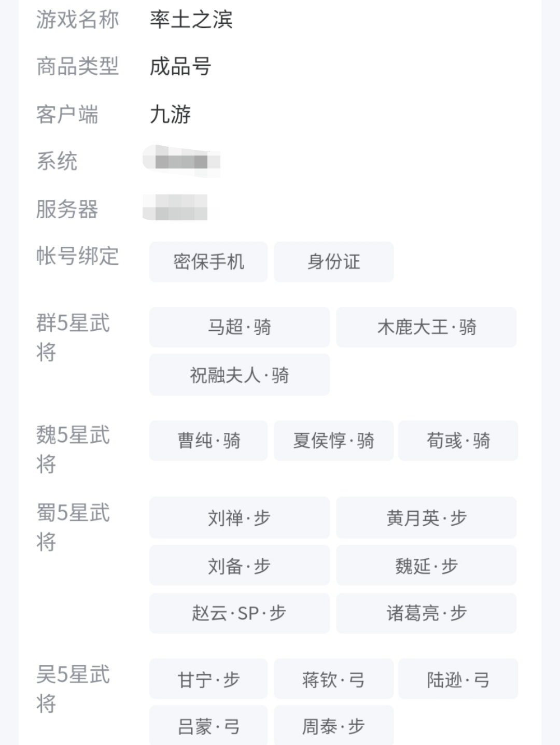Select the 赵云·SP·步 hero tag

tap(240, 613)
